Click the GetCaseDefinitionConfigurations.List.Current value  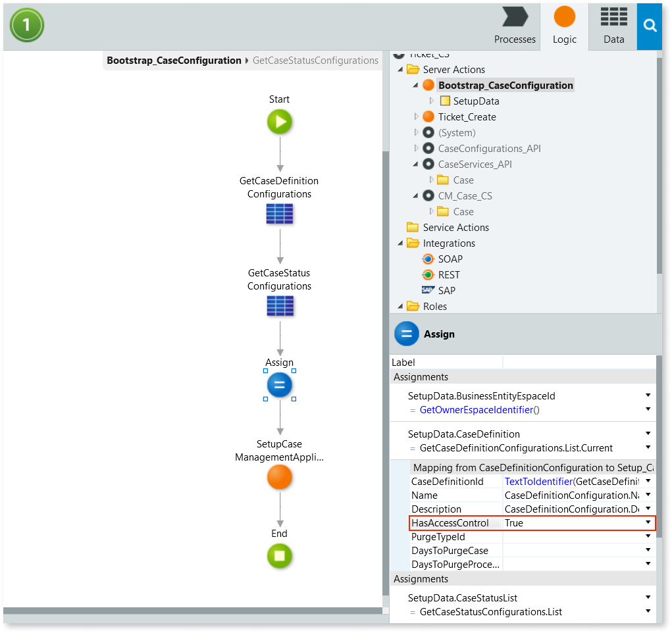516,448
